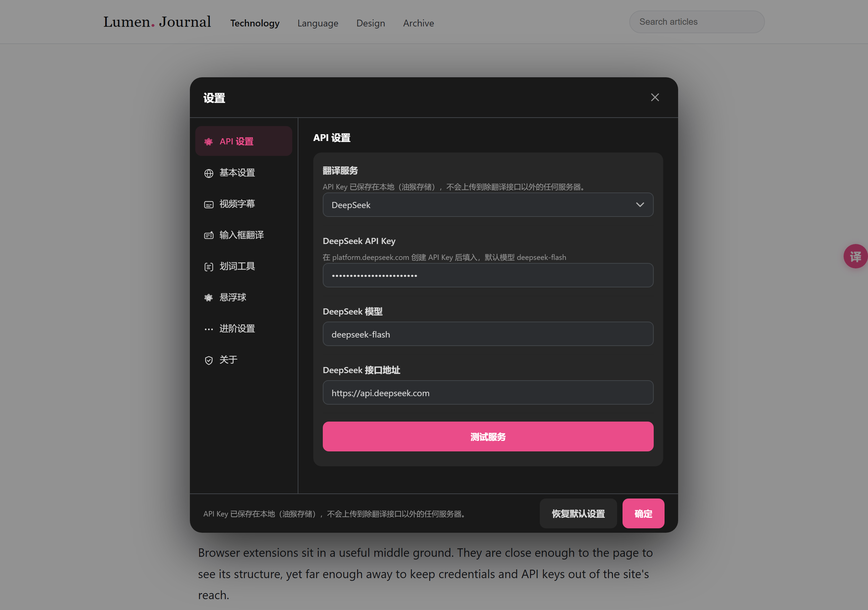The height and width of the screenshot is (610, 868).
Task: Switch to the 进阶设置 tab
Action: click(x=243, y=328)
